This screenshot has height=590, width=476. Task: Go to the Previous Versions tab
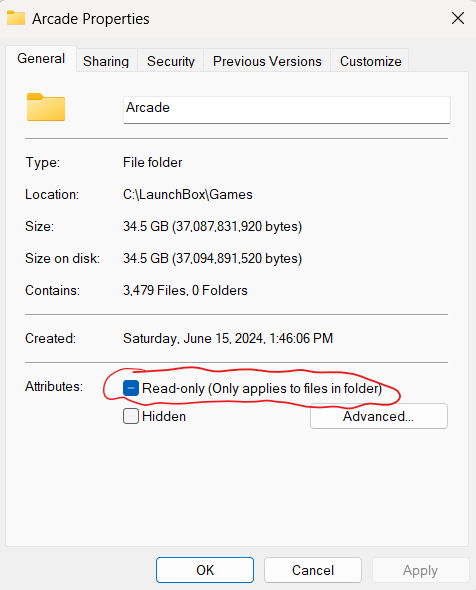267,61
